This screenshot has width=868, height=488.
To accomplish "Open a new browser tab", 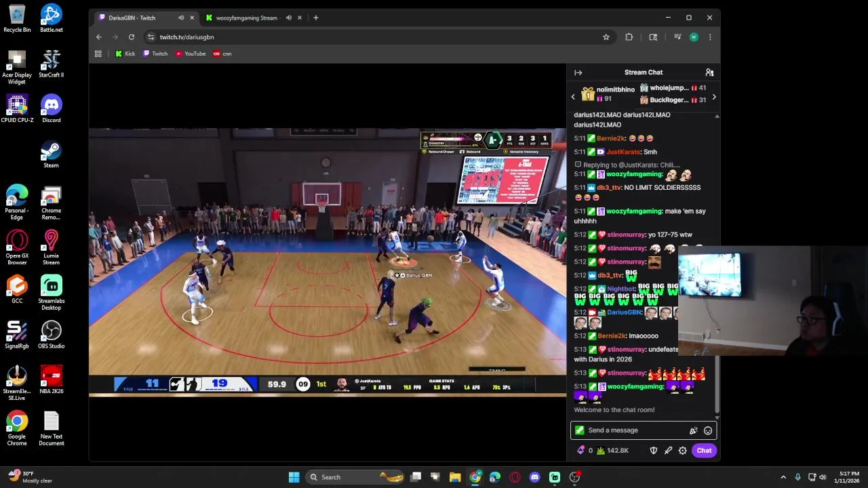I will click(316, 18).
